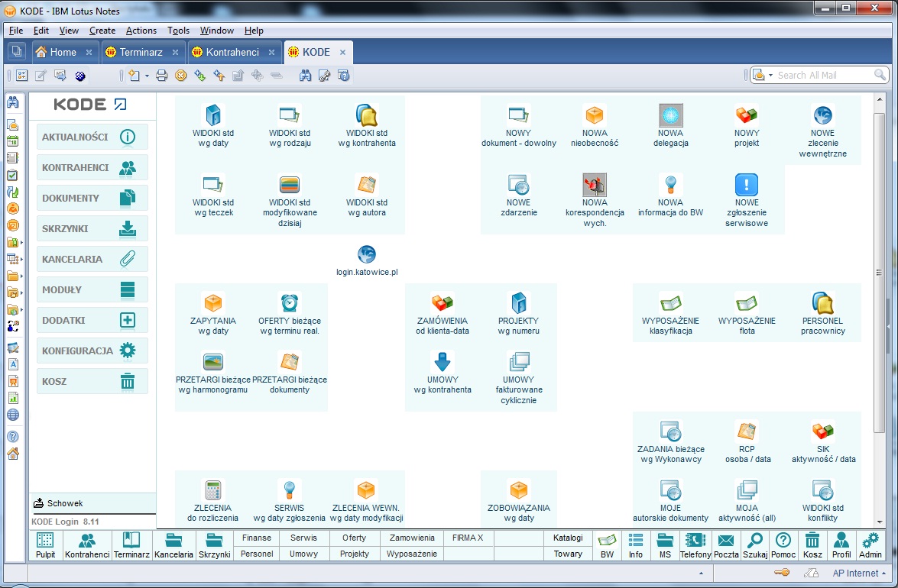Open Telefony in bottom bar
Screen dimensions: 898x588
(695, 545)
